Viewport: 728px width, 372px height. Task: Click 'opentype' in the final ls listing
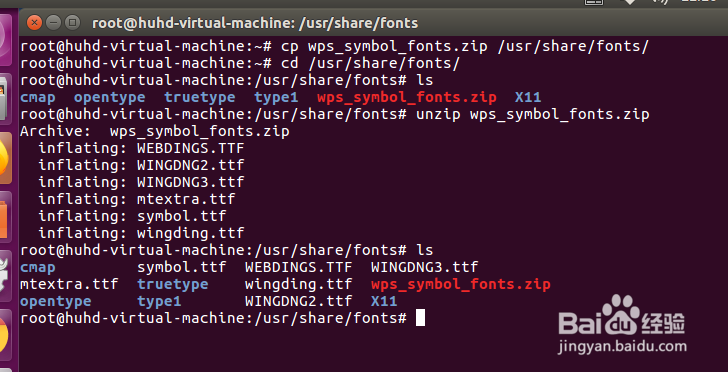click(x=56, y=302)
